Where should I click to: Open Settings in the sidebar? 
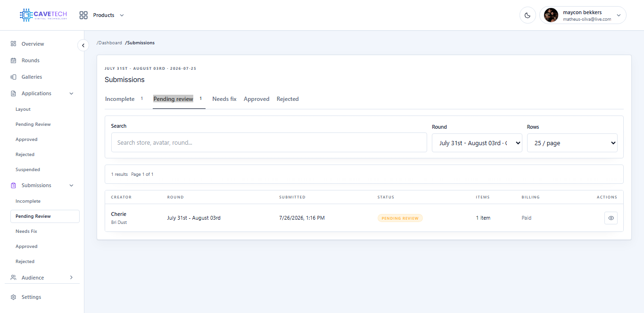[31, 297]
